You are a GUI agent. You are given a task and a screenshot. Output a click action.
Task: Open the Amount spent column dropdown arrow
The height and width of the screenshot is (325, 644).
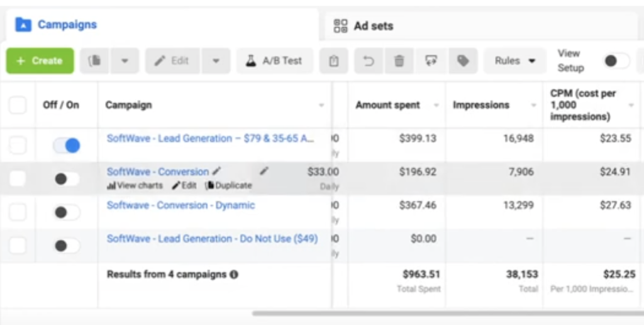[436, 105]
